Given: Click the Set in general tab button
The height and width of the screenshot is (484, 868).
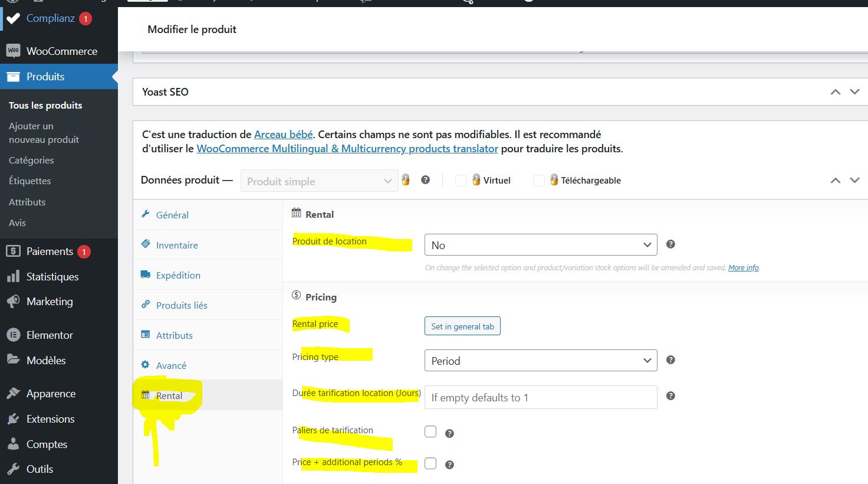Looking at the screenshot, I should 462,326.
